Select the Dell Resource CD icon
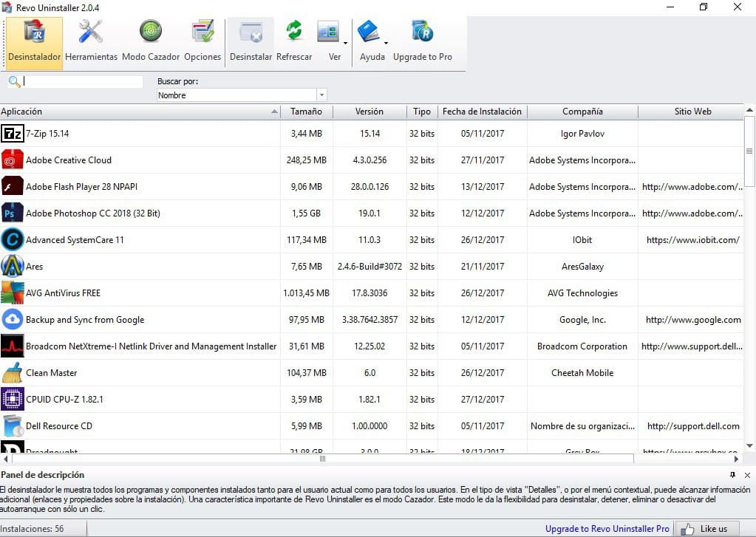Image resolution: width=756 pixels, height=537 pixels. tap(12, 425)
